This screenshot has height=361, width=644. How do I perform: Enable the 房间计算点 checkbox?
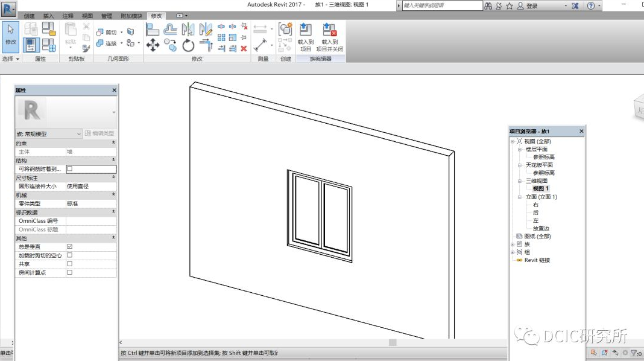pyautogui.click(x=69, y=272)
